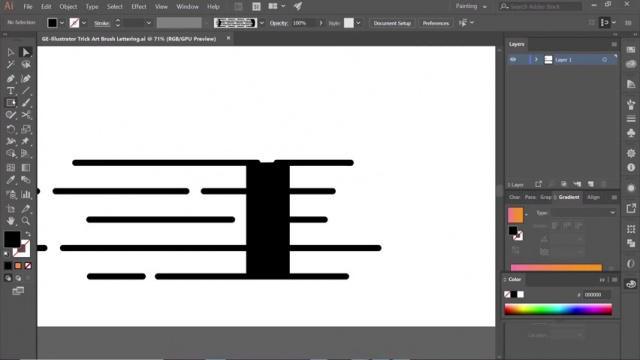
Task: Select the Symbol Sprayer tool
Action: [x=11, y=195]
